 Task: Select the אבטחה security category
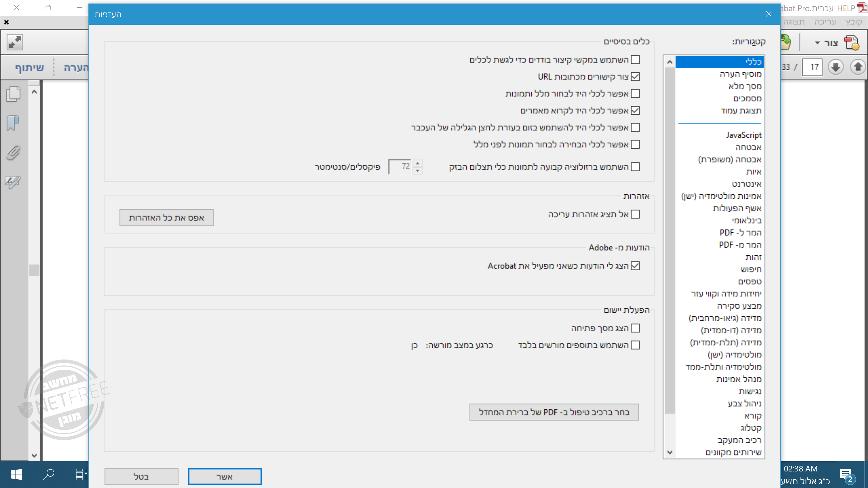pos(748,147)
